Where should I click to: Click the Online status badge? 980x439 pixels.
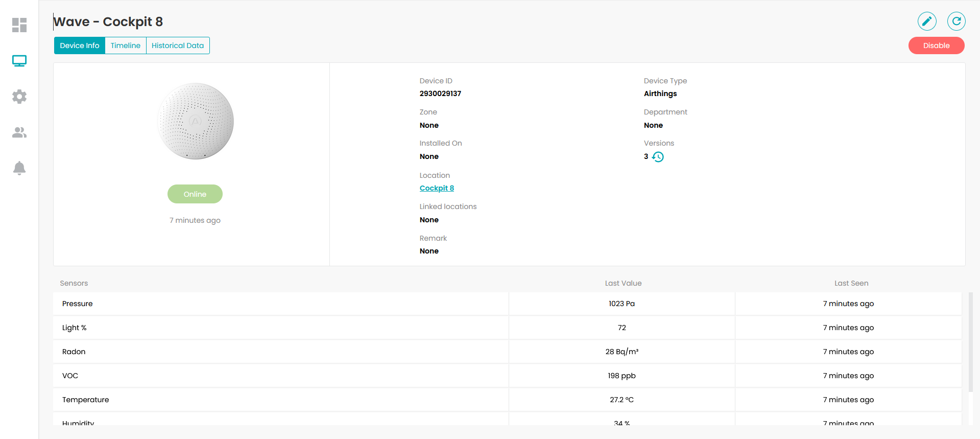195,194
